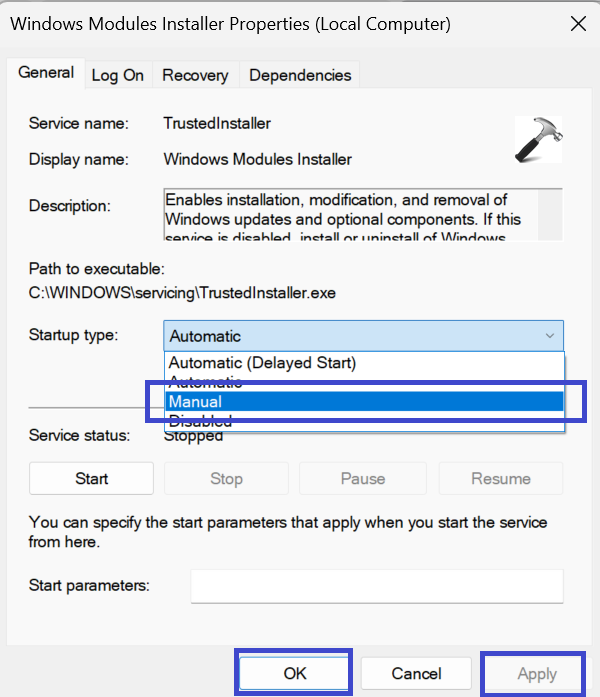Switch to the General tab
Image resolution: width=600 pixels, height=697 pixels.
click(46, 73)
